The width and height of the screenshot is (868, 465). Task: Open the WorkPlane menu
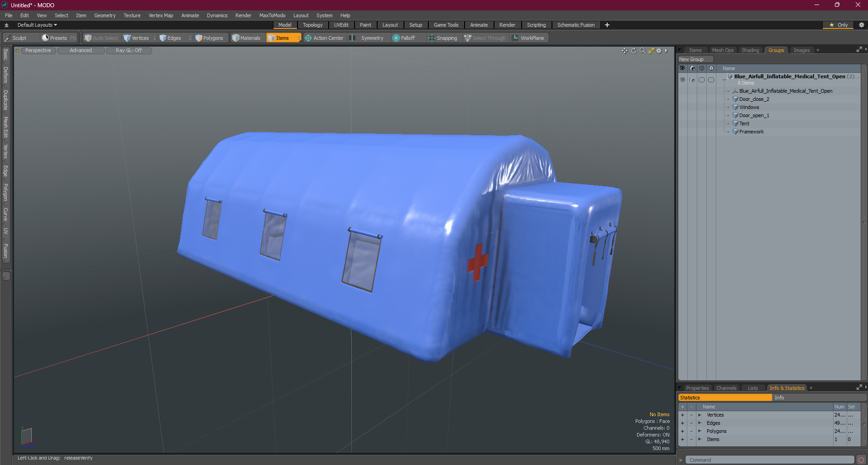tap(529, 38)
